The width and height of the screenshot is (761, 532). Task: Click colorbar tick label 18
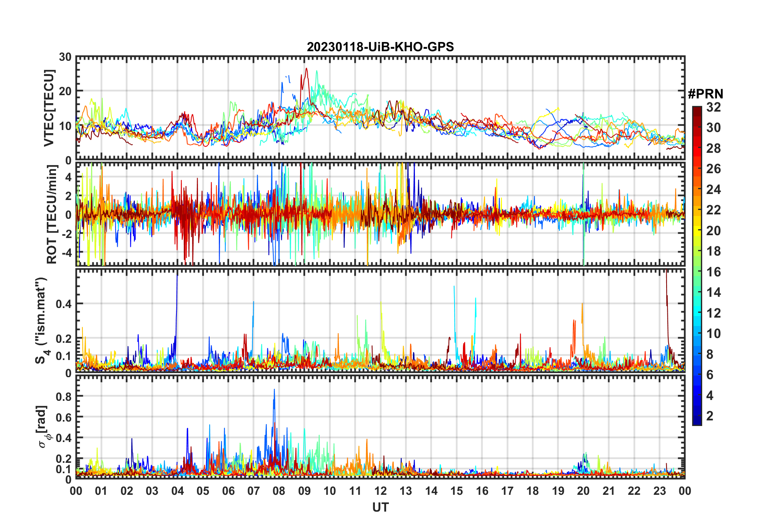(x=713, y=251)
